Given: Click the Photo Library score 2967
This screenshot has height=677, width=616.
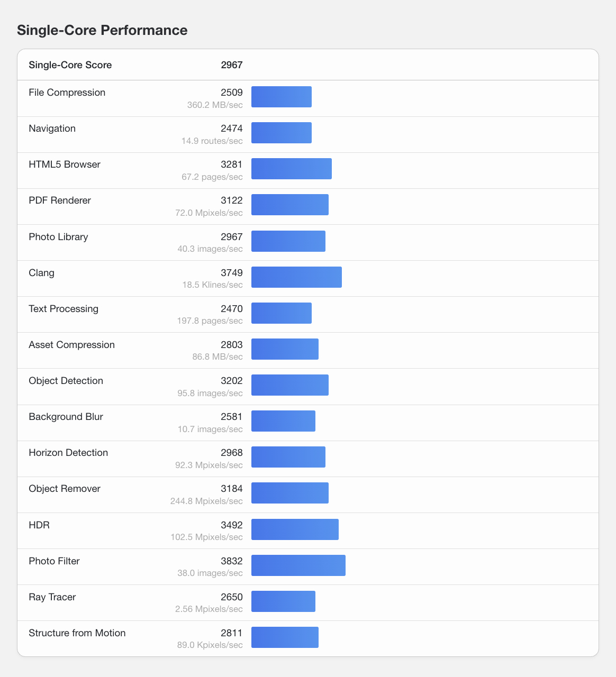Looking at the screenshot, I should [x=232, y=237].
